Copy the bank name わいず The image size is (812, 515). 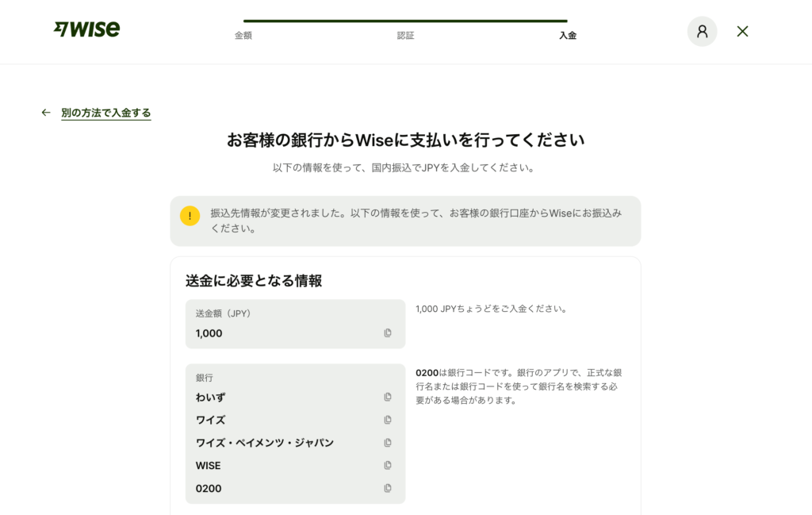[x=387, y=397]
